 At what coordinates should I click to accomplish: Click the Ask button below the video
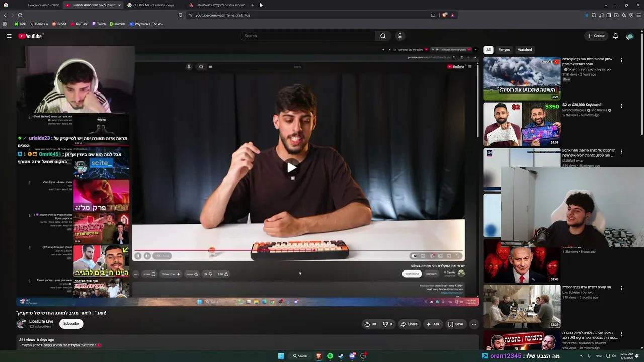(433, 324)
